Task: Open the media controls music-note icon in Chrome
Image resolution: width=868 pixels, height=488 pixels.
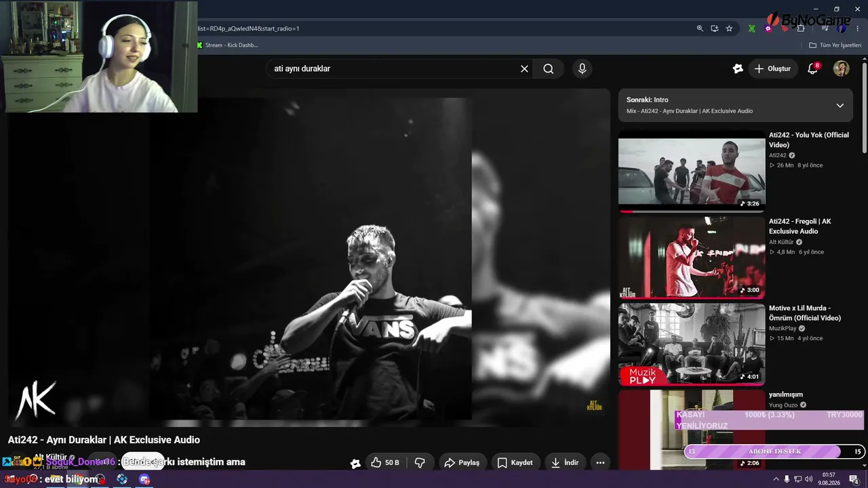Action: (x=825, y=28)
